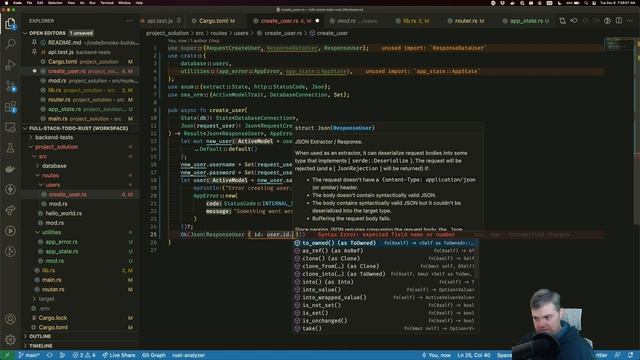This screenshot has height=360, width=640.
Task: Open the Run and Debug view
Action: 10,64
